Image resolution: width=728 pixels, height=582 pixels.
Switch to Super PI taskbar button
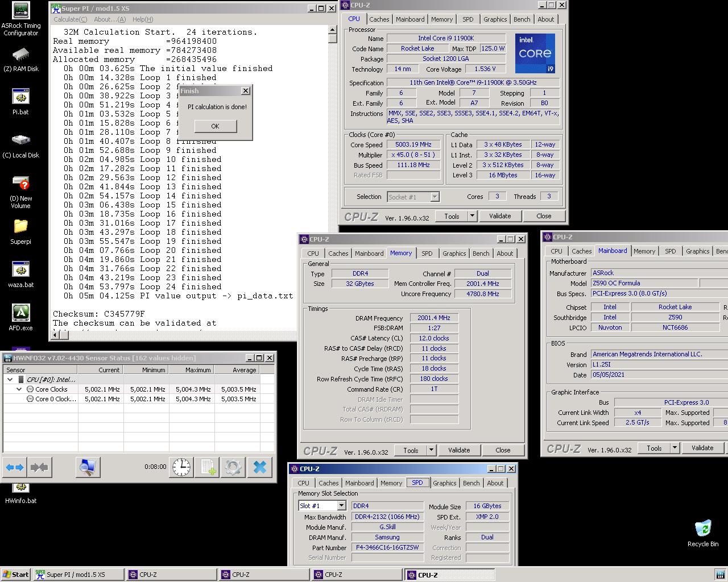78,575
